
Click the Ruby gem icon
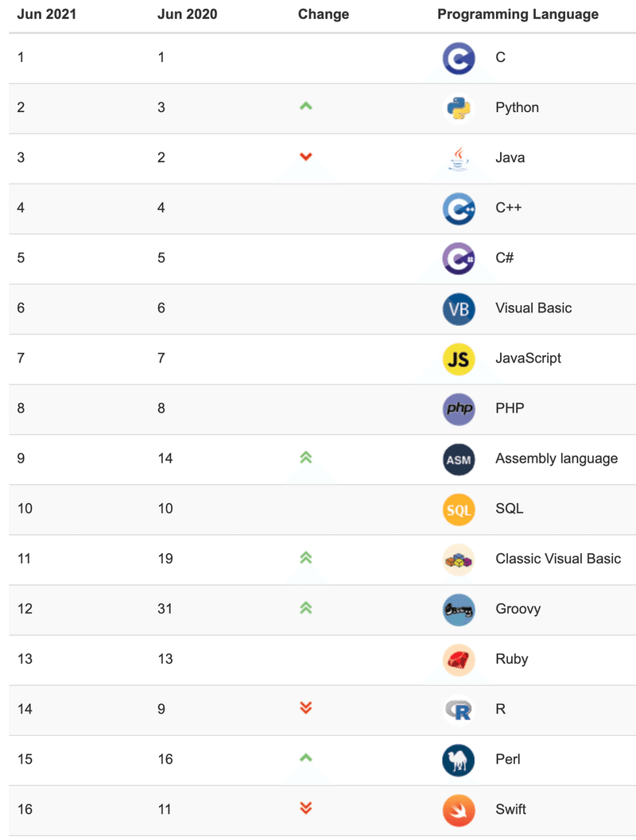point(459,659)
